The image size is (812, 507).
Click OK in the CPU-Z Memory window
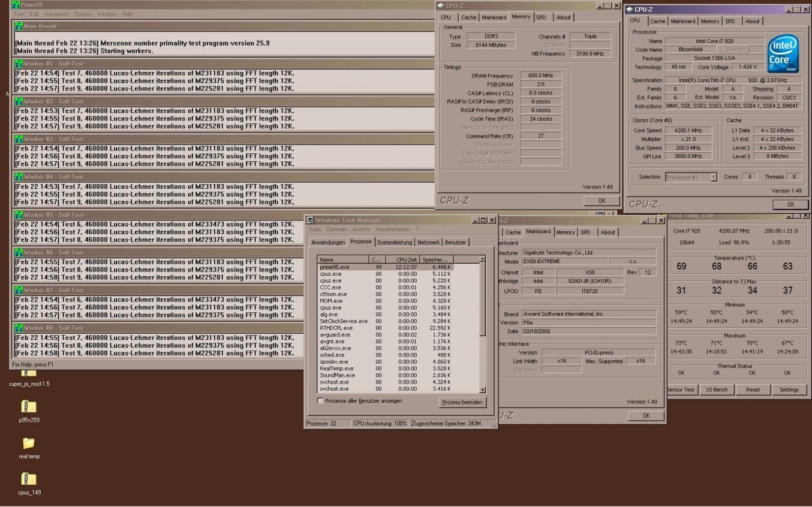[602, 201]
